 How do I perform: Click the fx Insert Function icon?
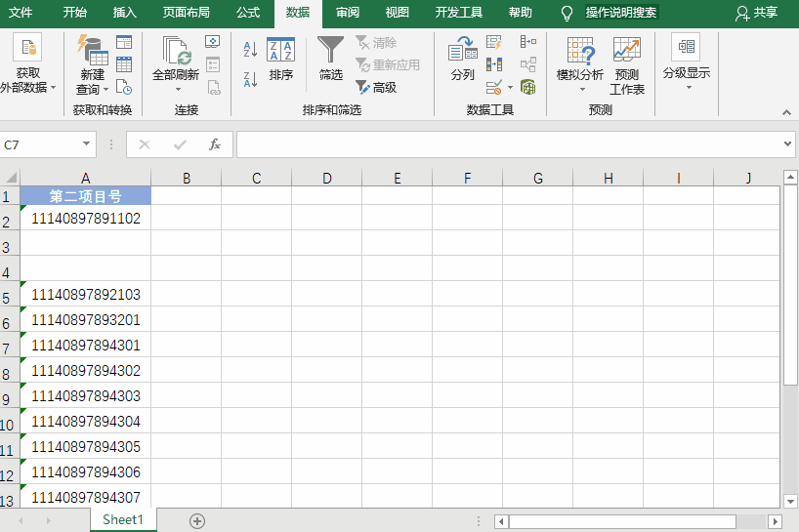[215, 144]
